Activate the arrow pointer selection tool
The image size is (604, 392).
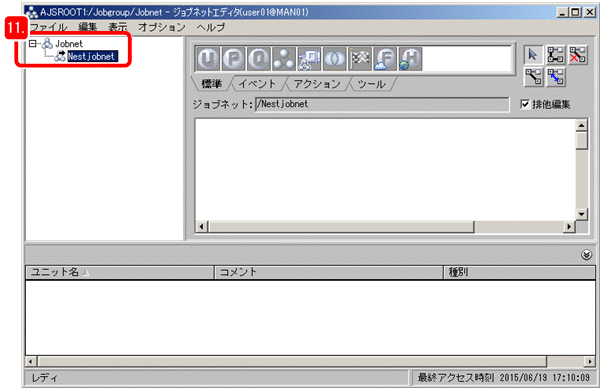click(533, 55)
